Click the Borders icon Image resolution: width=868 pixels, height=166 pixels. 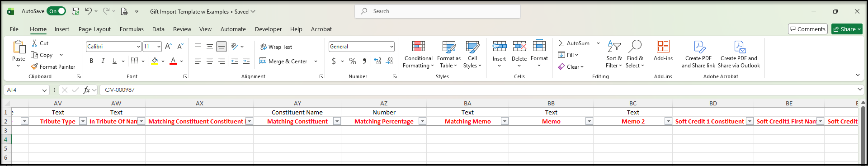click(134, 61)
